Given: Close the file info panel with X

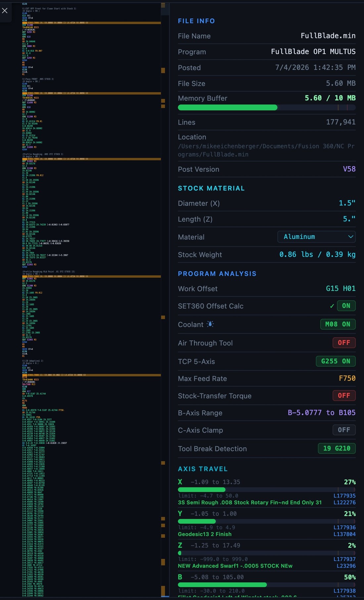Looking at the screenshot, I should (5, 11).
